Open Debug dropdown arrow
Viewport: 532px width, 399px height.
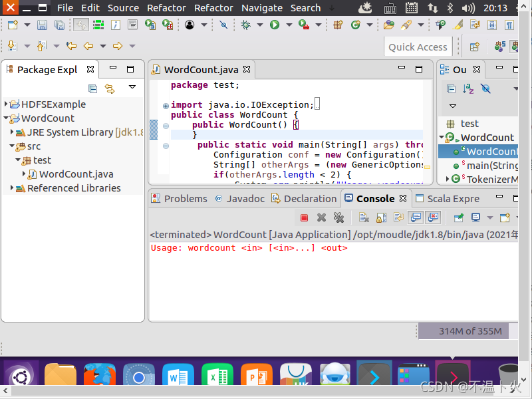point(260,25)
